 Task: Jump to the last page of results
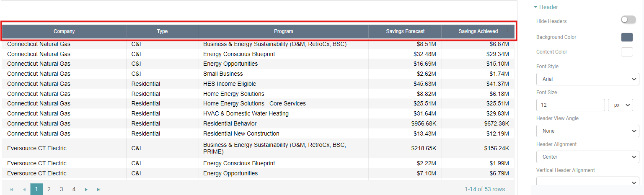pos(99,190)
